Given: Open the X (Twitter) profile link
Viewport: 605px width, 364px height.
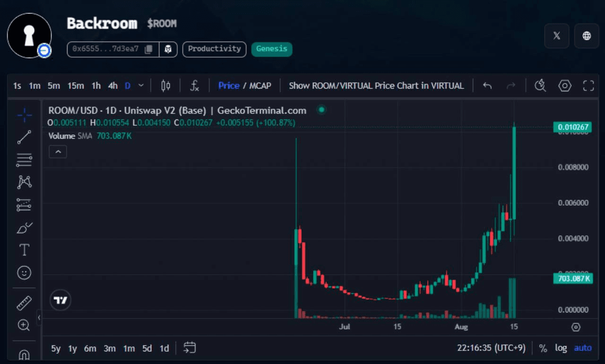Looking at the screenshot, I should (x=557, y=36).
